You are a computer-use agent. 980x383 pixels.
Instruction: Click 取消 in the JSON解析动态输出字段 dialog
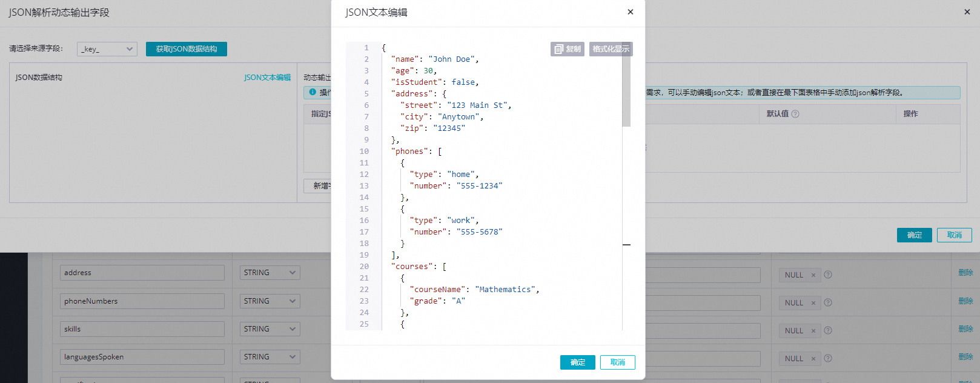coord(955,235)
